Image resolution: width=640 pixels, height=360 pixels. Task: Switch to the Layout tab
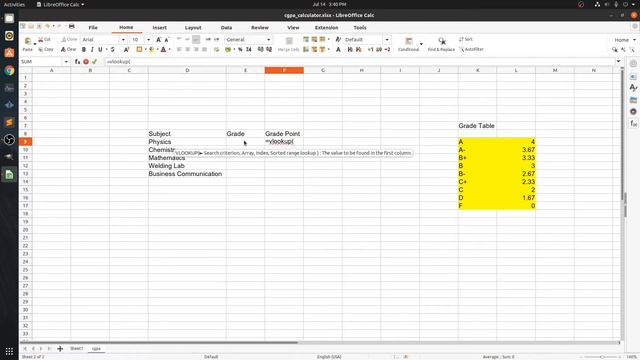point(193,27)
